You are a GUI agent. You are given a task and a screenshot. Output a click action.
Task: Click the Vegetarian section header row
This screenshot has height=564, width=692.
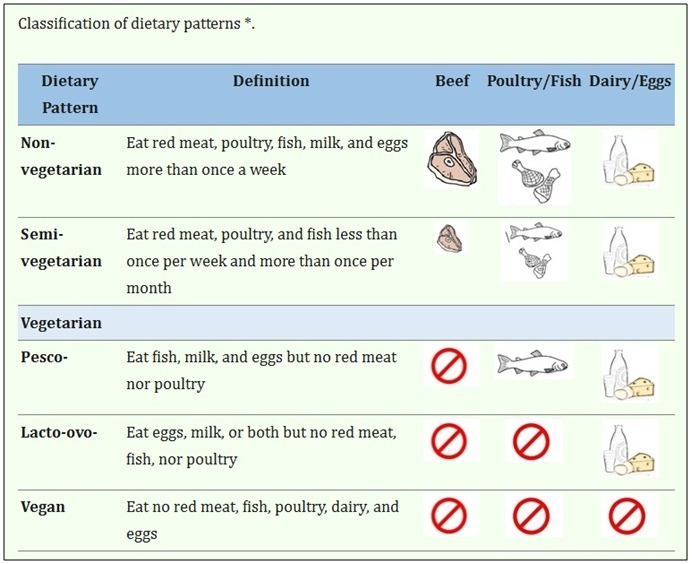pyautogui.click(x=346, y=323)
